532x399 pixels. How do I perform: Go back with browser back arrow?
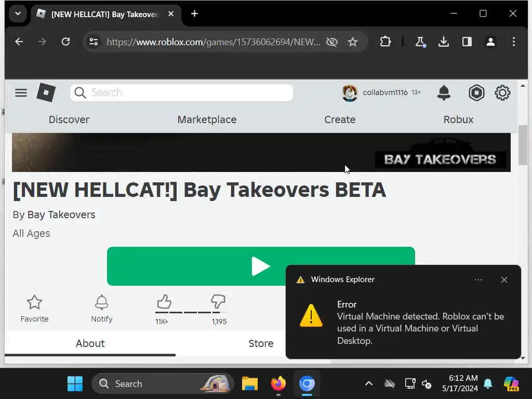pos(19,42)
